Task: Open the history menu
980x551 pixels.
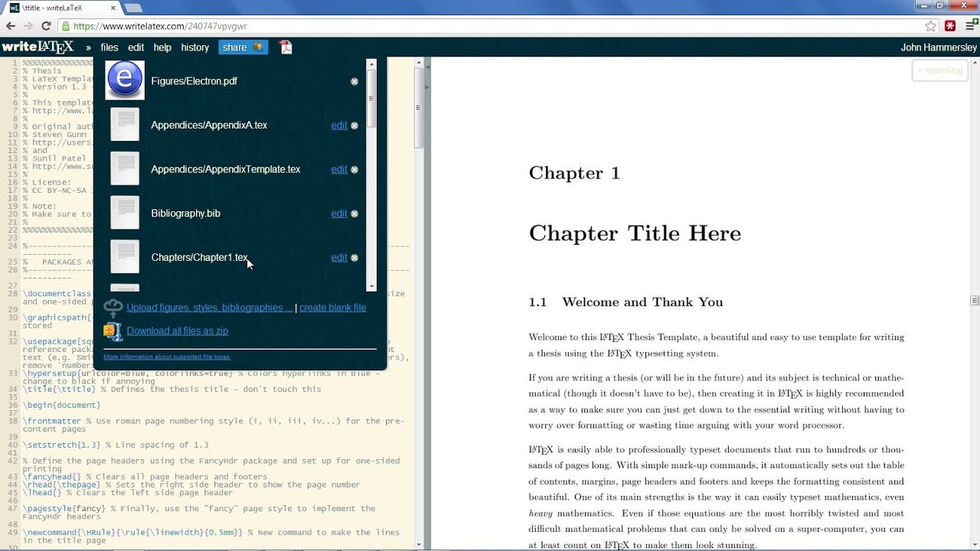Action: [x=194, y=47]
